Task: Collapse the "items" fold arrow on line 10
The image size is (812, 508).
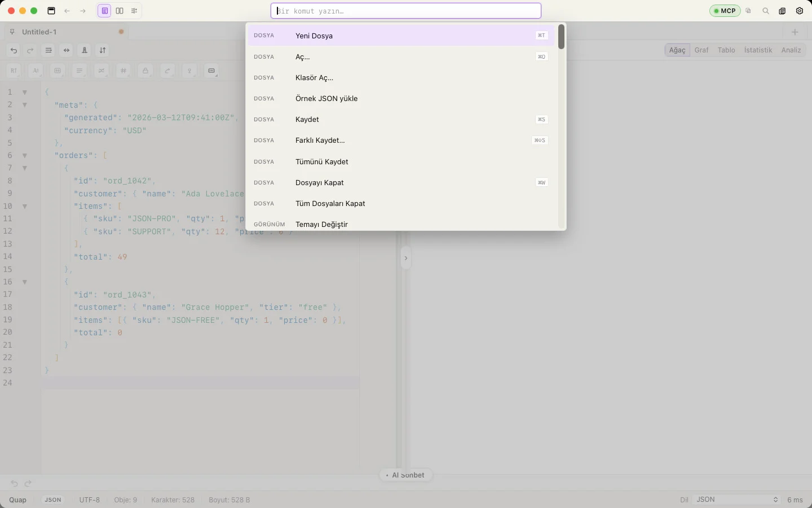Action: pyautogui.click(x=25, y=206)
